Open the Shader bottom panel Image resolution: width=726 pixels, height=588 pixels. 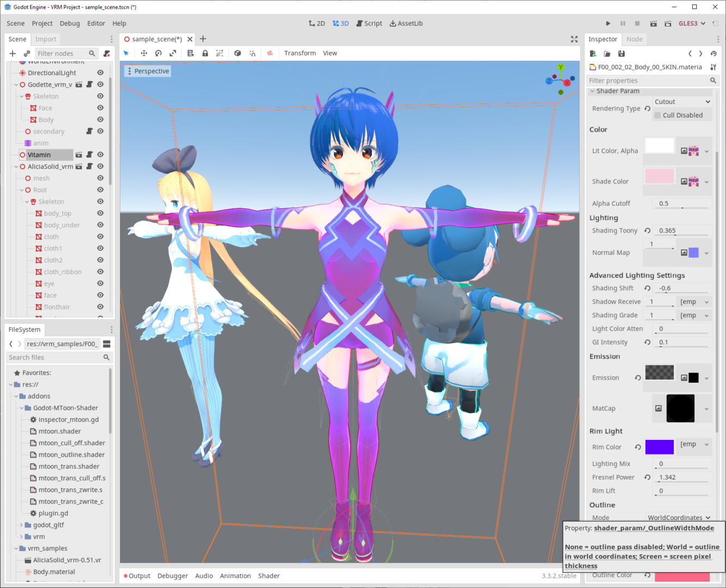269,576
